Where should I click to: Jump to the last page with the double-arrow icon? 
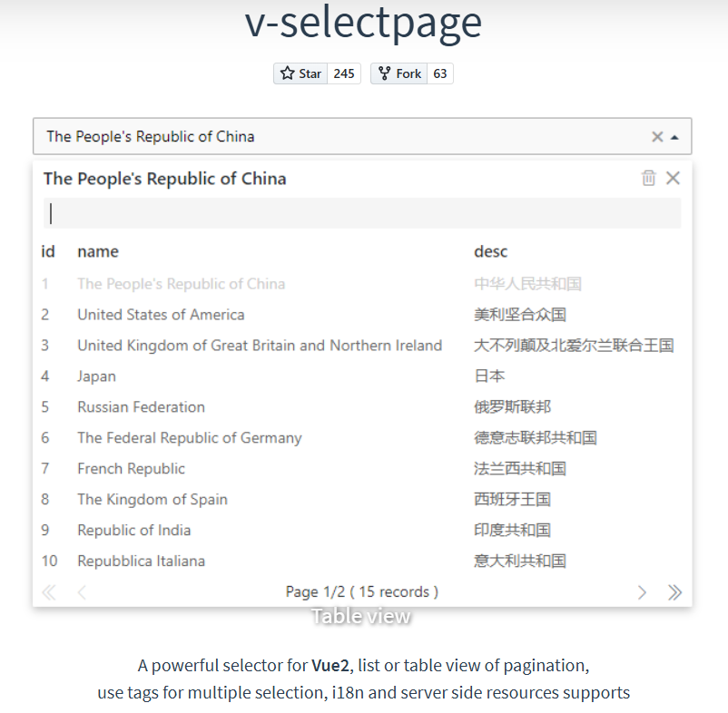[674, 591]
